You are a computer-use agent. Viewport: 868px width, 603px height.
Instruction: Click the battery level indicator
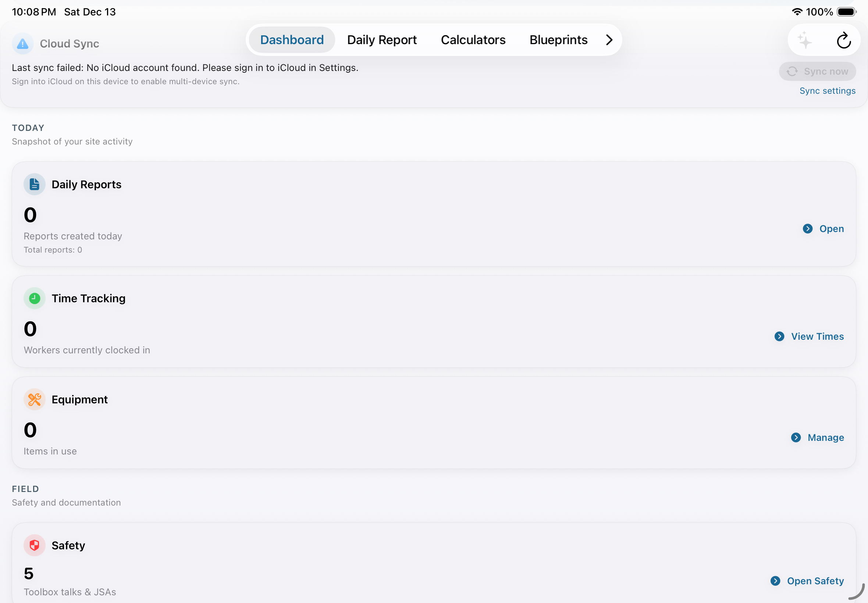click(x=846, y=12)
